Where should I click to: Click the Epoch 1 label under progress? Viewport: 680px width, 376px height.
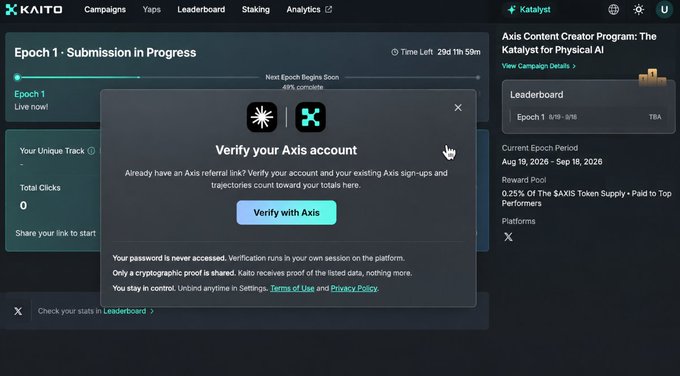point(29,94)
